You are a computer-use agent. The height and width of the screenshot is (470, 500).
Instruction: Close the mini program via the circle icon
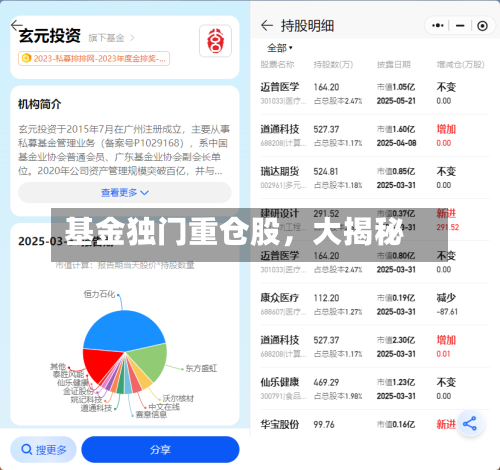click(x=482, y=26)
